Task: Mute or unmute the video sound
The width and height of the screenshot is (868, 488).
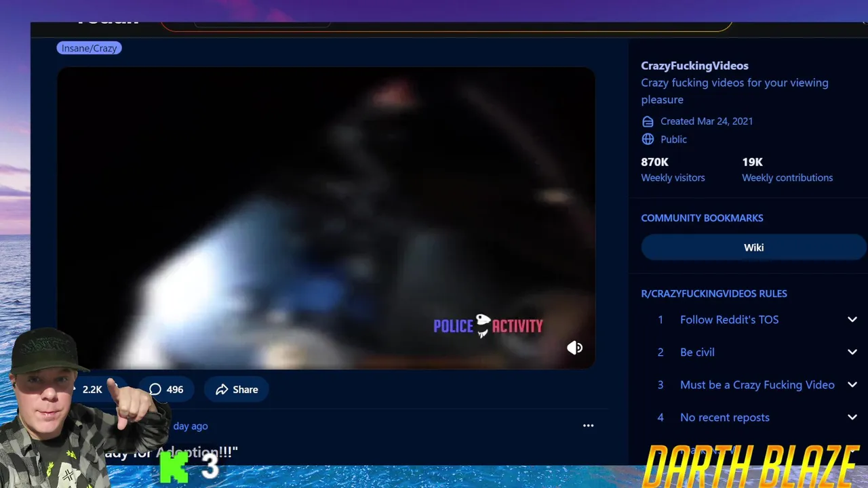Action: coord(574,348)
